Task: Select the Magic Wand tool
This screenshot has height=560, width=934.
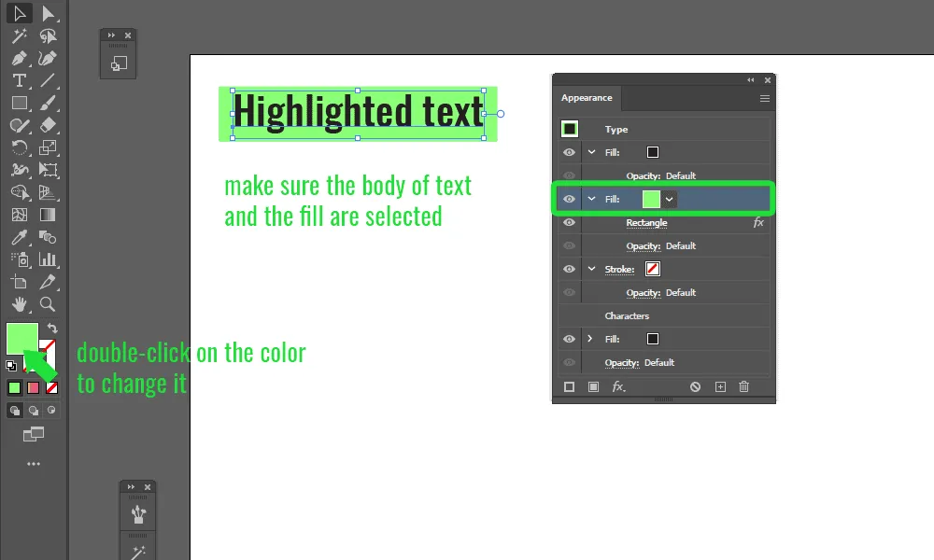Action: coord(19,35)
